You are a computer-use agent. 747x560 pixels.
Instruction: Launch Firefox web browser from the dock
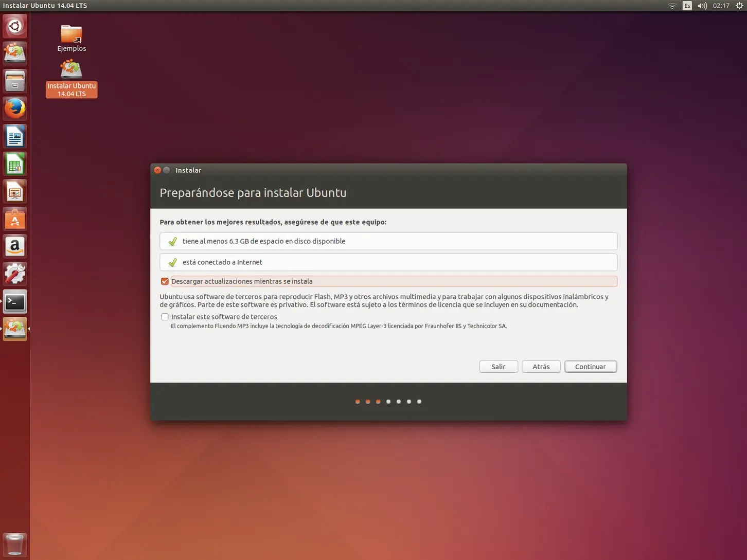[x=15, y=109]
